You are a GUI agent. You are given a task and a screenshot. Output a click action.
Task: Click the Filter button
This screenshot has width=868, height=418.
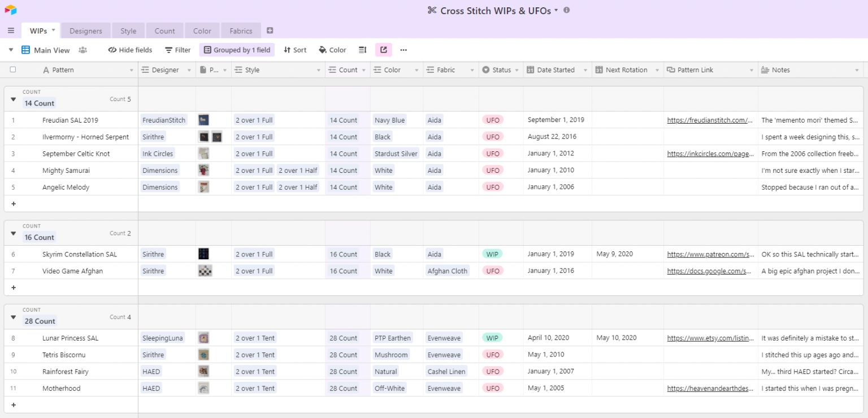click(x=177, y=50)
